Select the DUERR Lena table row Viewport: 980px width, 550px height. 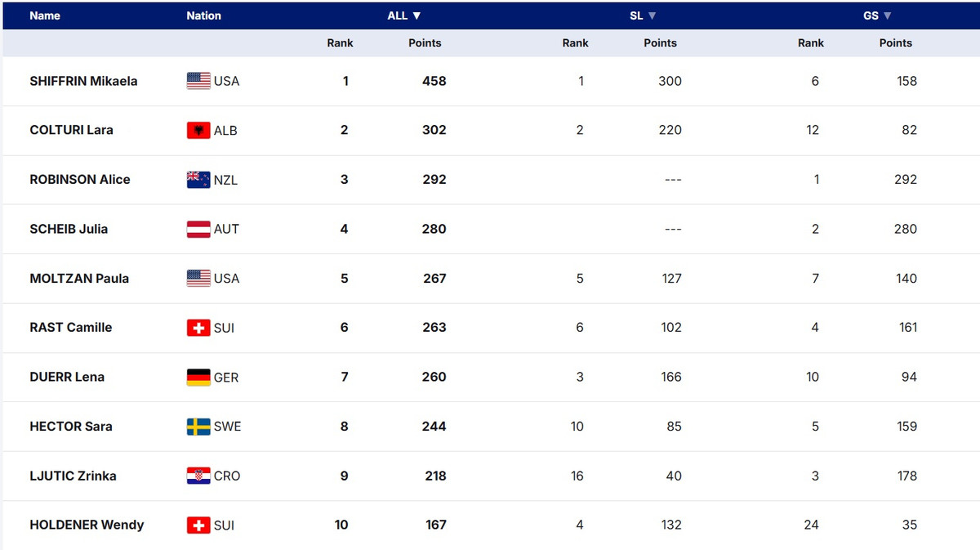(x=490, y=377)
